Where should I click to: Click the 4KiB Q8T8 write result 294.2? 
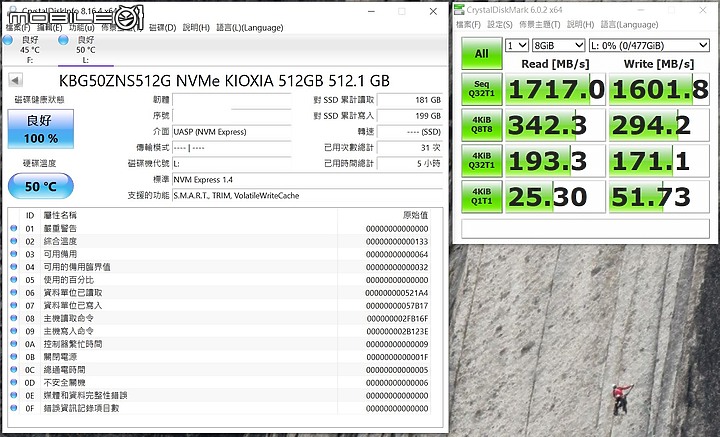click(x=659, y=125)
